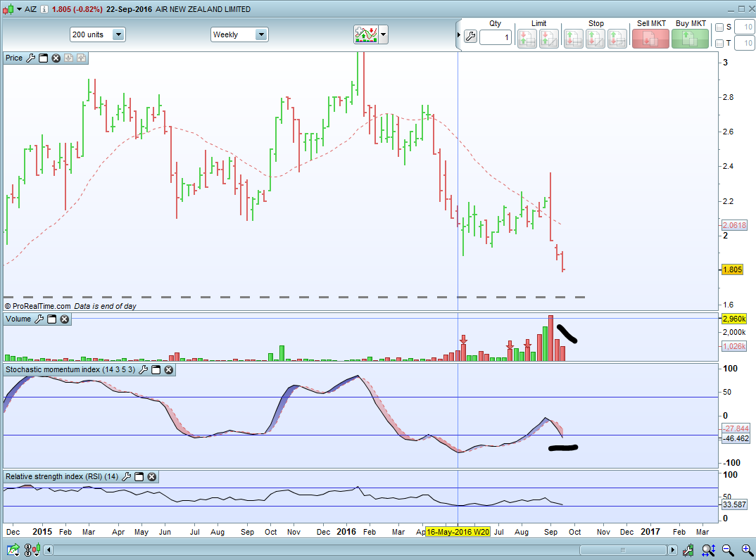Maximize the Stochastic momentum index panel
Image resolution: width=756 pixels, height=560 pixels.
(x=156, y=369)
